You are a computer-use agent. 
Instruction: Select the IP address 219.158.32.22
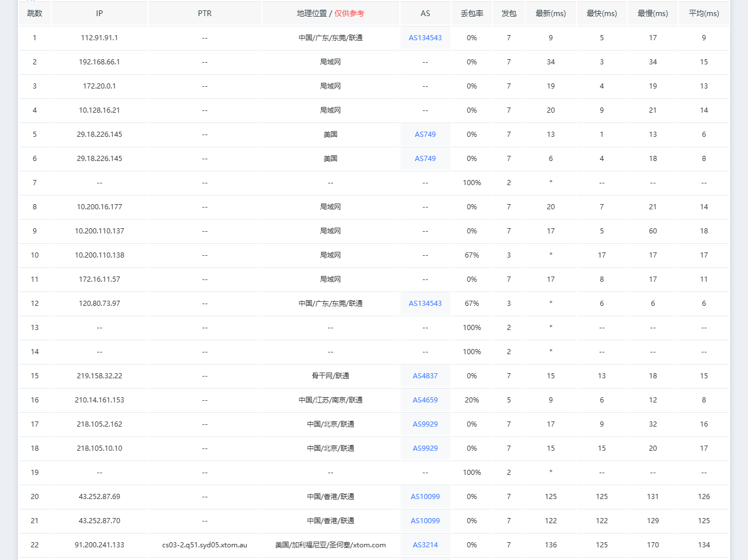pos(100,376)
